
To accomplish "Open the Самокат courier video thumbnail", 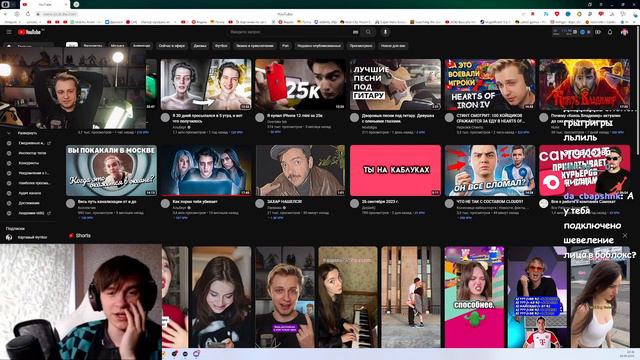I will click(584, 171).
